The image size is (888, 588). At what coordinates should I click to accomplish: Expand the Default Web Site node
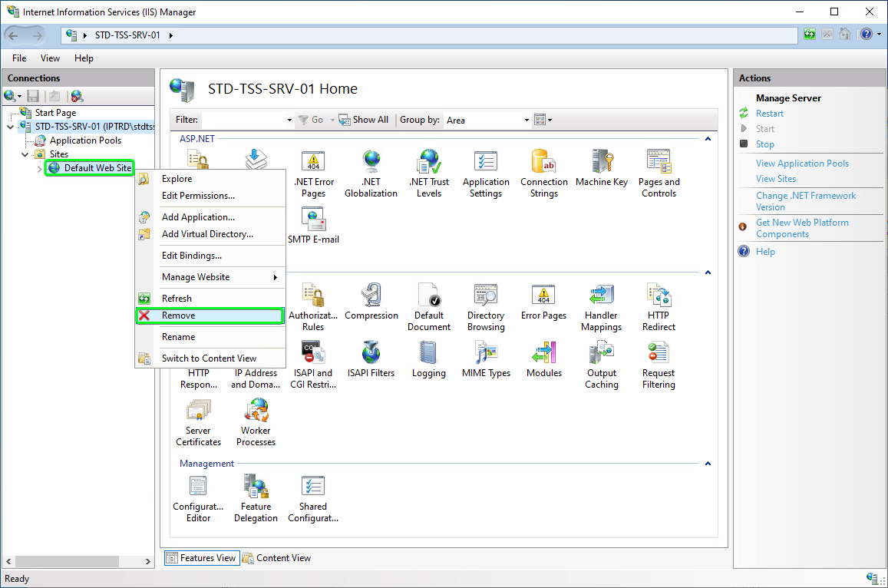click(39, 168)
